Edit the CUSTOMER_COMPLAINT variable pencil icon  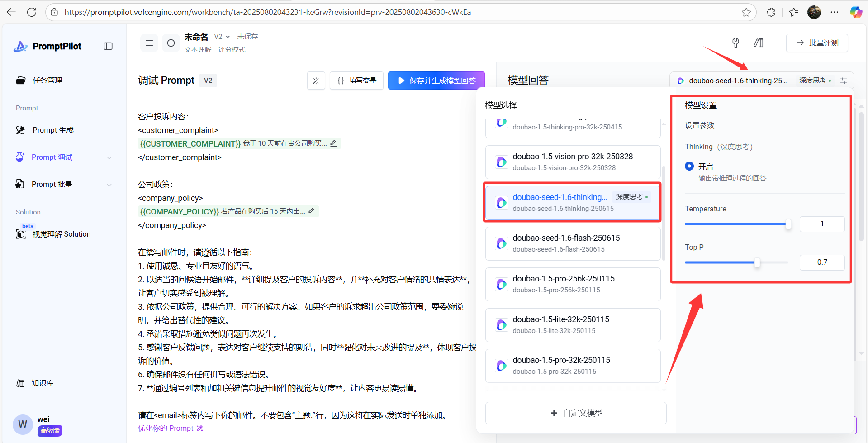[x=333, y=143]
